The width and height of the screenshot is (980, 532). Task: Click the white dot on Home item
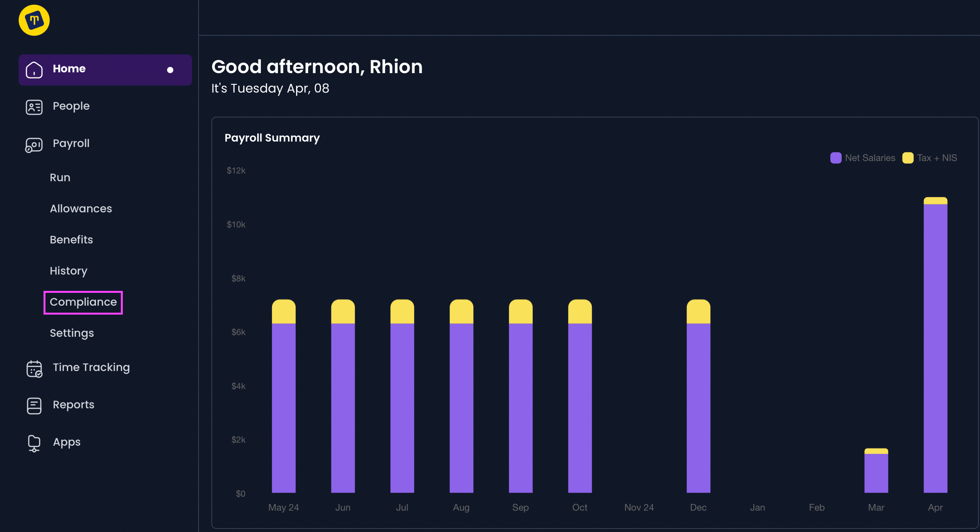[170, 70]
